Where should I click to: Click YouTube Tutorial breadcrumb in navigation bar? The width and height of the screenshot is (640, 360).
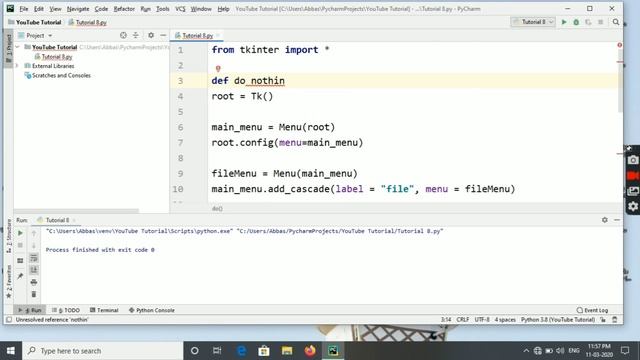tap(35, 22)
